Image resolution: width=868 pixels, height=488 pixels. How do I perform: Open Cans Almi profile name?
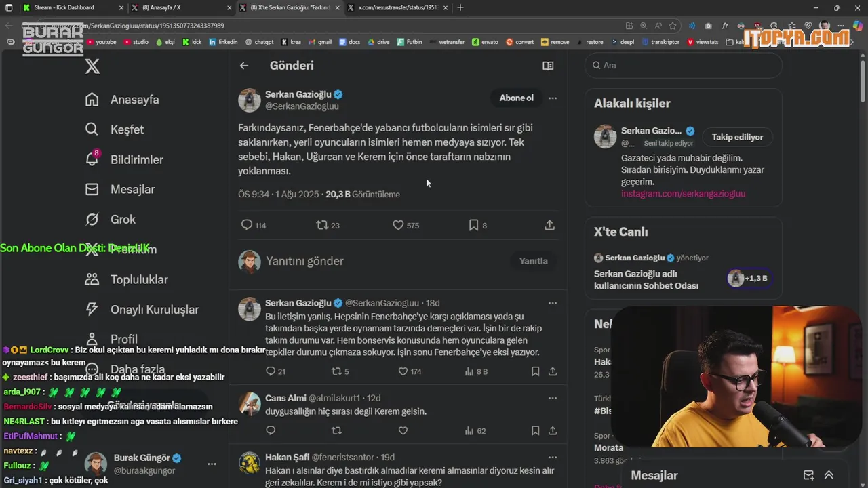coord(285,398)
